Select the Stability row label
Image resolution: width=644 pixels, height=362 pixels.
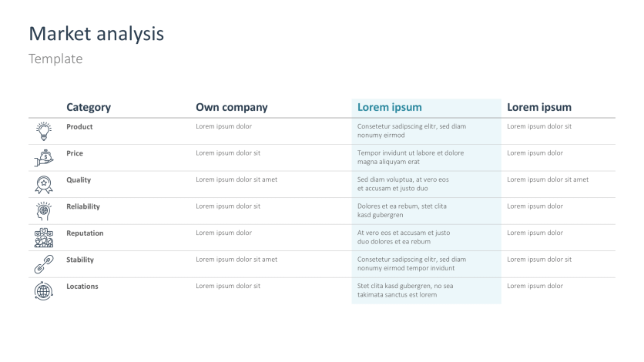pos(81,260)
